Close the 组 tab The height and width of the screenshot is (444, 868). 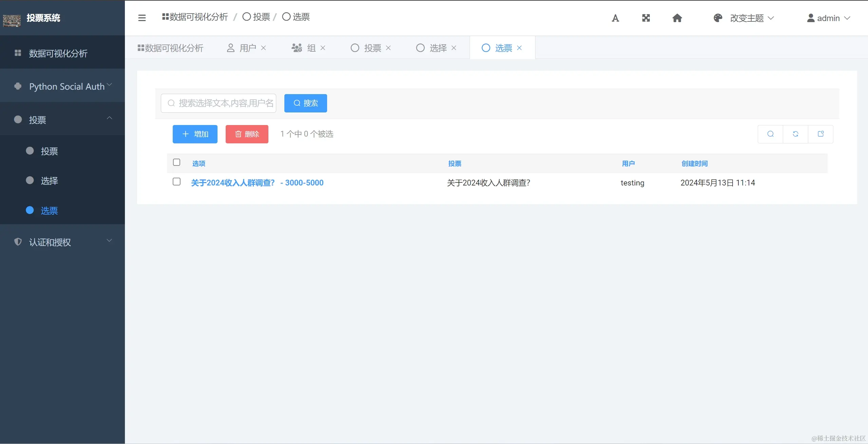323,48
